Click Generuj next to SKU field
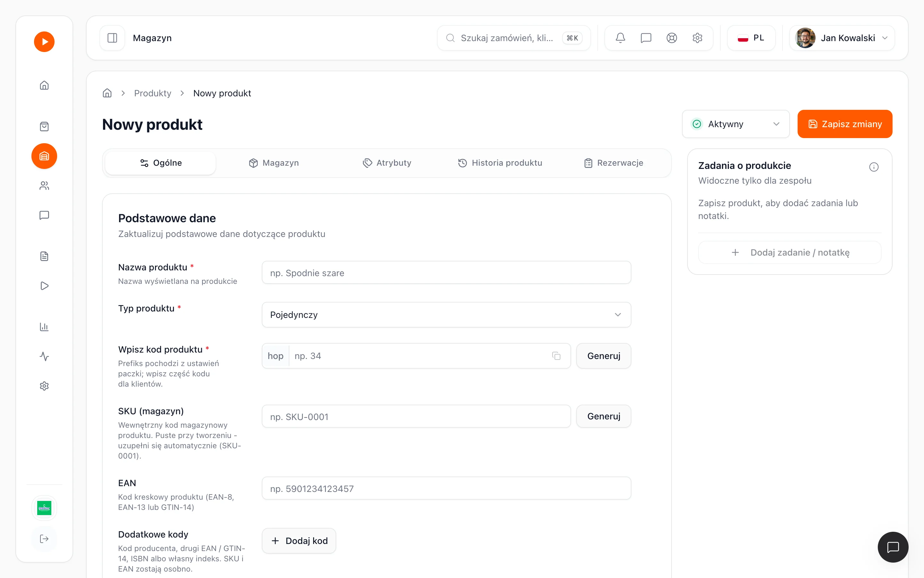 tap(604, 416)
